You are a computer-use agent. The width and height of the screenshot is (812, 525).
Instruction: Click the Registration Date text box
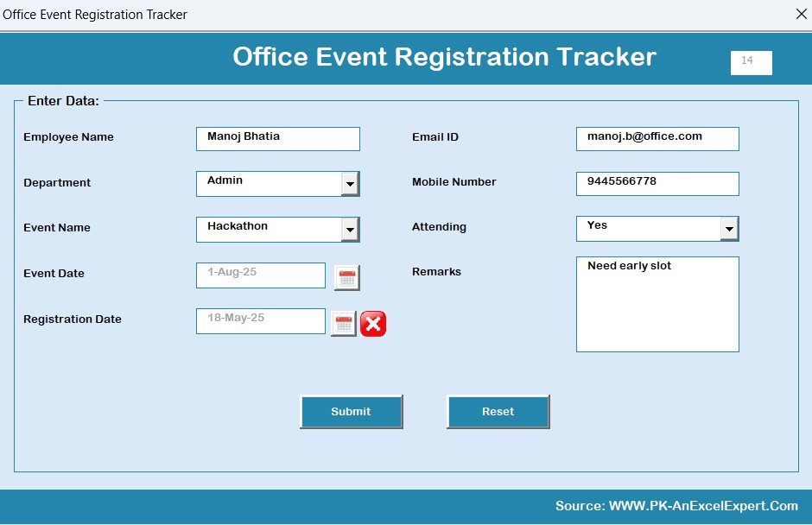[260, 320]
